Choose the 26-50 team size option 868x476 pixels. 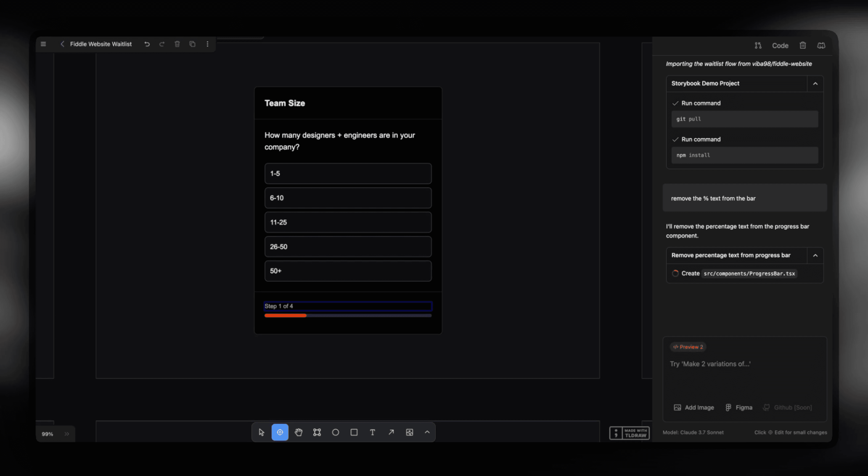(x=348, y=247)
